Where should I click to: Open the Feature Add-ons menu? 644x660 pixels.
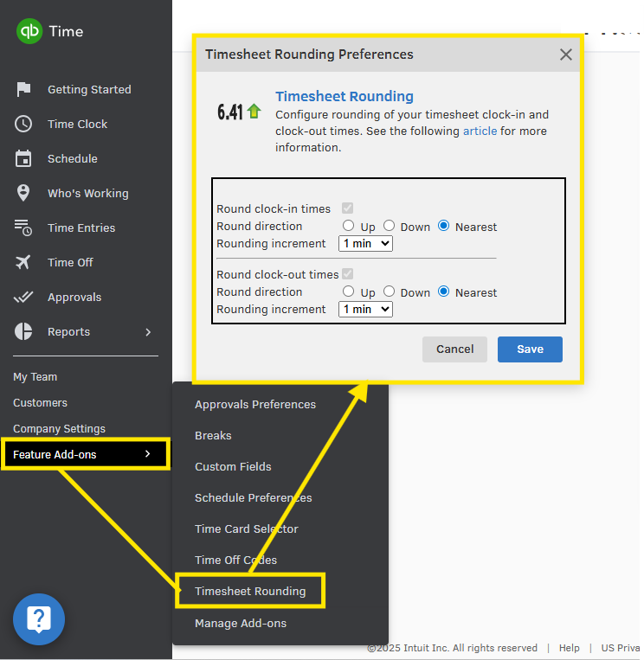pos(86,454)
